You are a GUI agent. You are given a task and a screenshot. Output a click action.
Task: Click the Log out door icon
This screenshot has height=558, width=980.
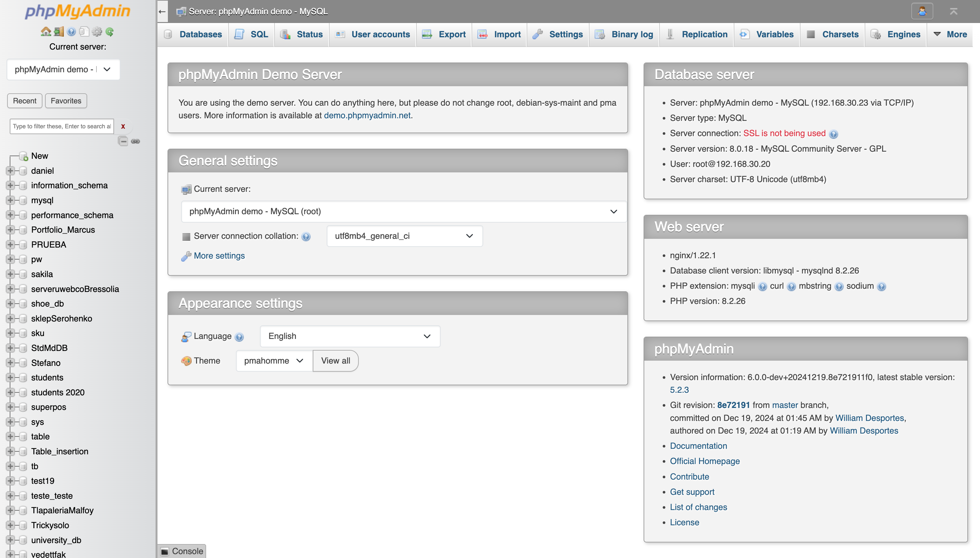tap(59, 31)
